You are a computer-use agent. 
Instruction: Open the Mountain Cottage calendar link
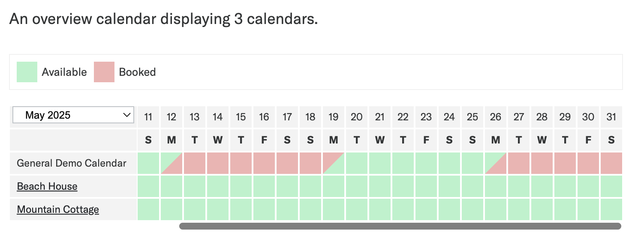58,209
